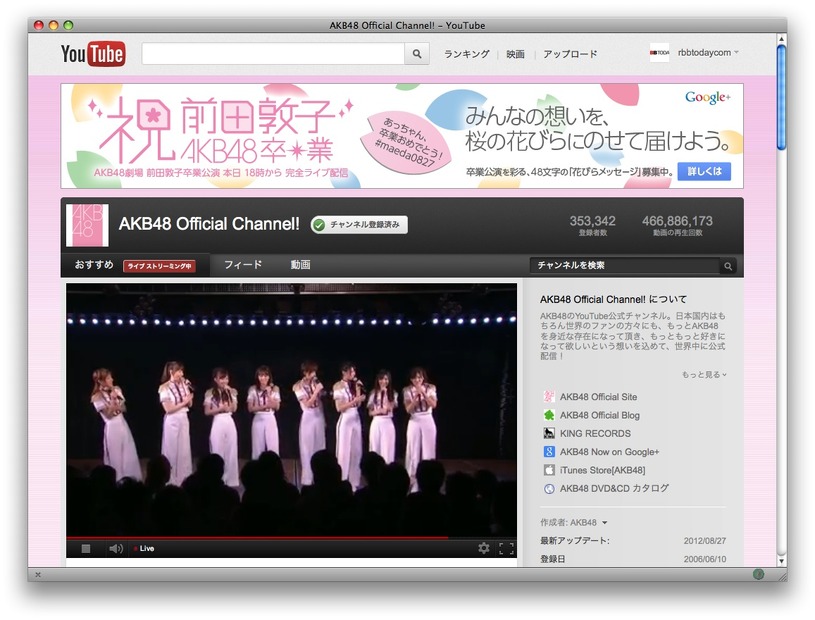Click the channel search magnifier icon
This screenshot has height=620, width=815.
tap(728, 266)
